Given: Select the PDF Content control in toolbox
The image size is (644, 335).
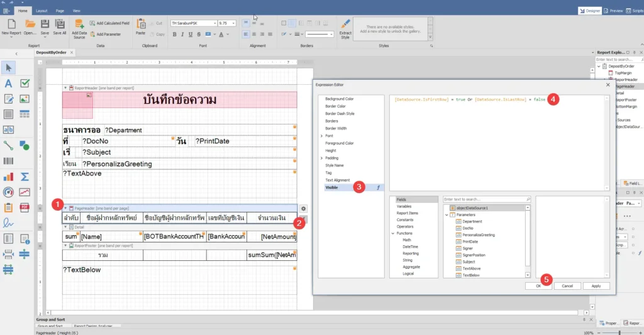Looking at the screenshot, I should click(x=25, y=207).
